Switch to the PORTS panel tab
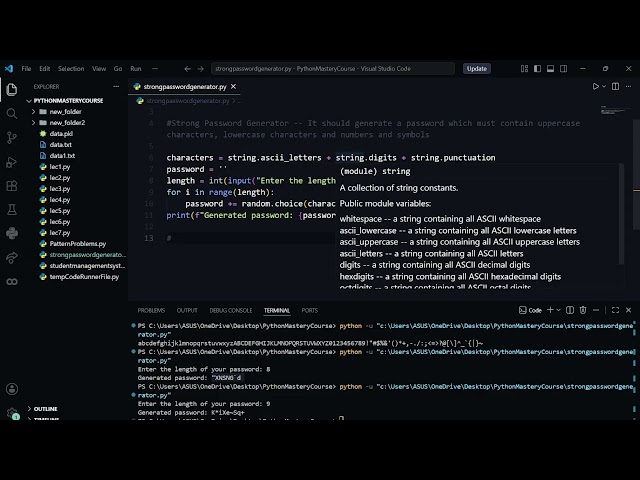Image resolution: width=640 pixels, height=480 pixels. [x=309, y=311]
